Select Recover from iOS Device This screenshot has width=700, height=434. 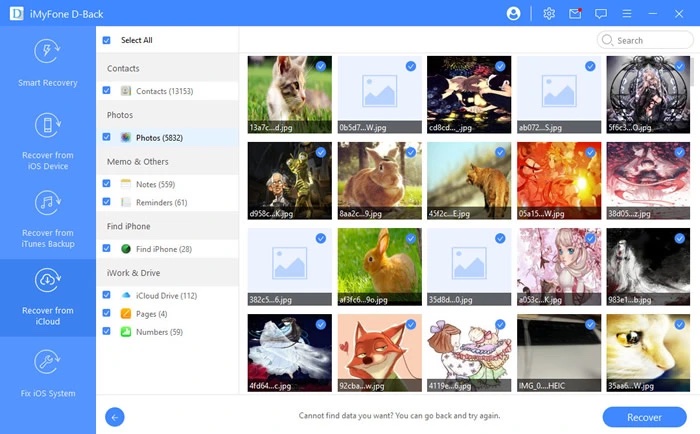click(x=48, y=141)
